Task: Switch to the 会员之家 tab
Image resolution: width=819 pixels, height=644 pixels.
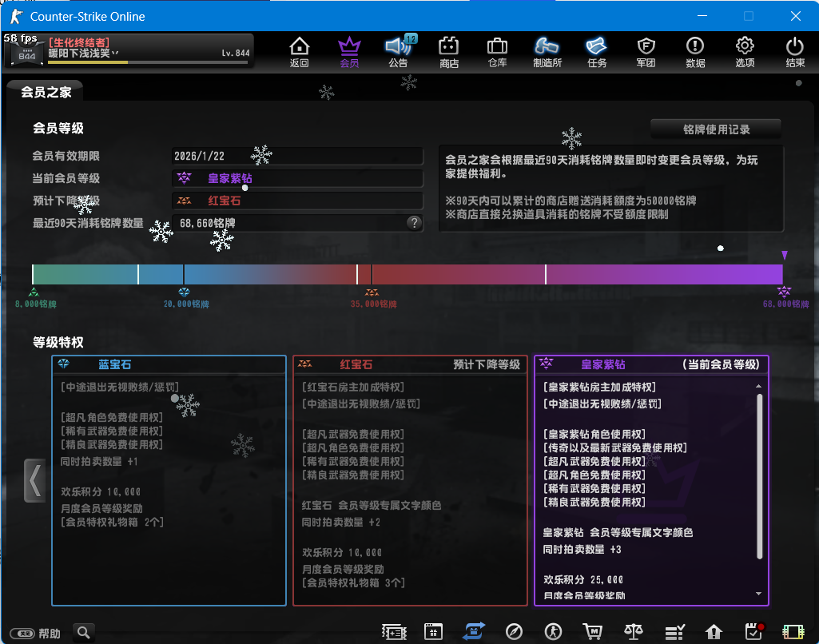Action: coord(46,92)
